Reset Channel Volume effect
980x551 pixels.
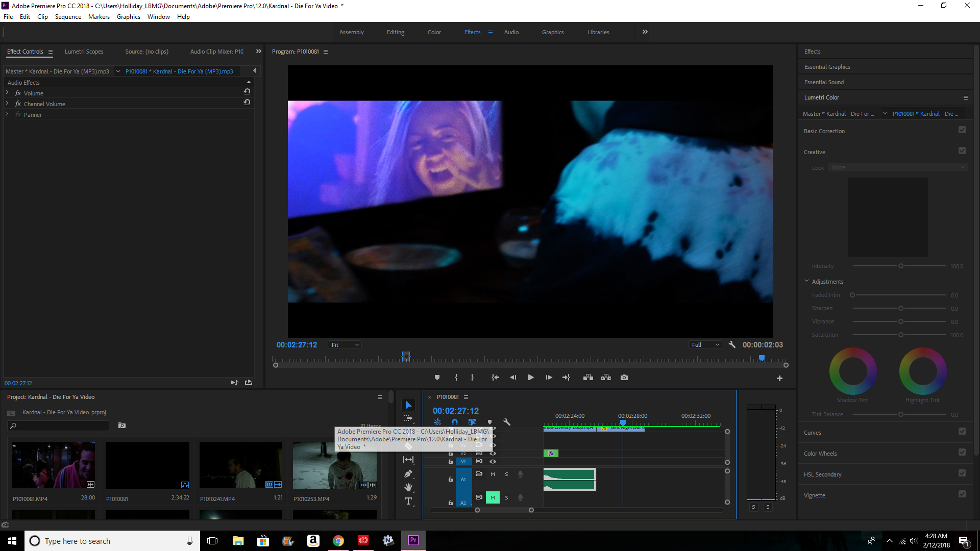tap(247, 103)
